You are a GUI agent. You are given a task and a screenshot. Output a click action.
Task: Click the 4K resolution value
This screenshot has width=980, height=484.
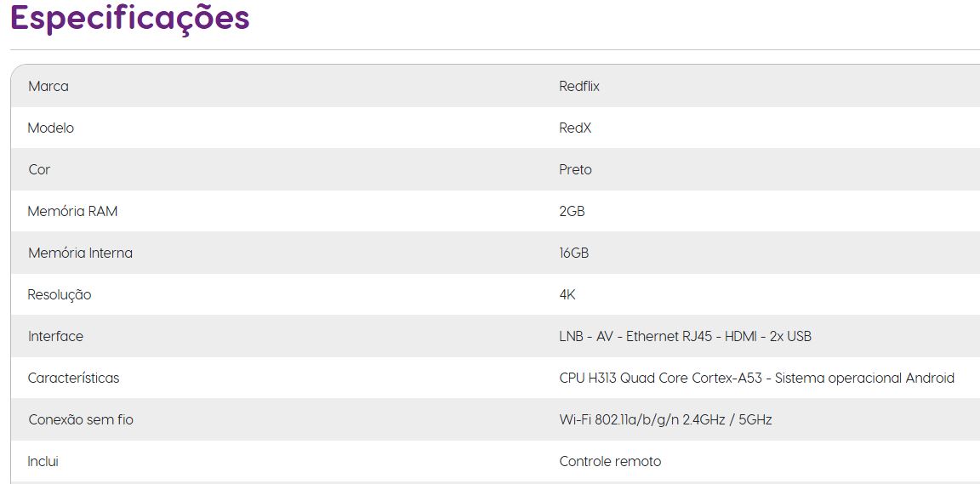click(x=567, y=294)
